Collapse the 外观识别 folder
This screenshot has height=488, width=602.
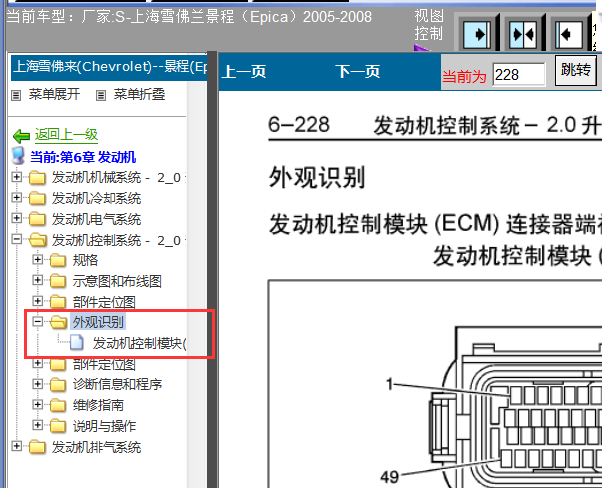coord(37,322)
